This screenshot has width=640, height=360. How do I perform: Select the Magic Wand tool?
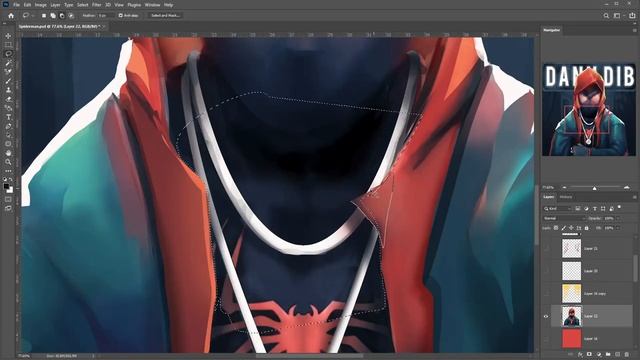click(8, 63)
